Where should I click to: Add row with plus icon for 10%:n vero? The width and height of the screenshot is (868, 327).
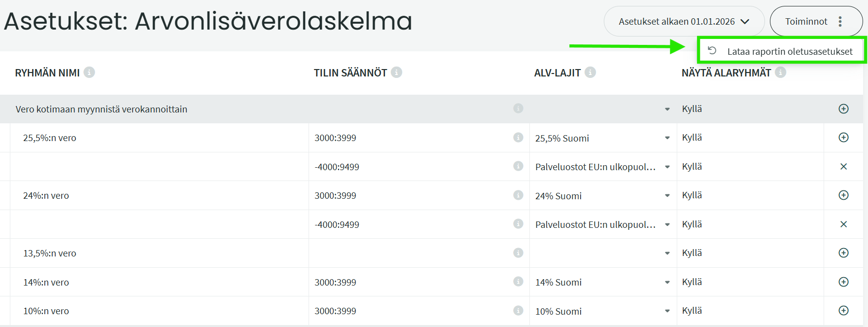(x=843, y=311)
